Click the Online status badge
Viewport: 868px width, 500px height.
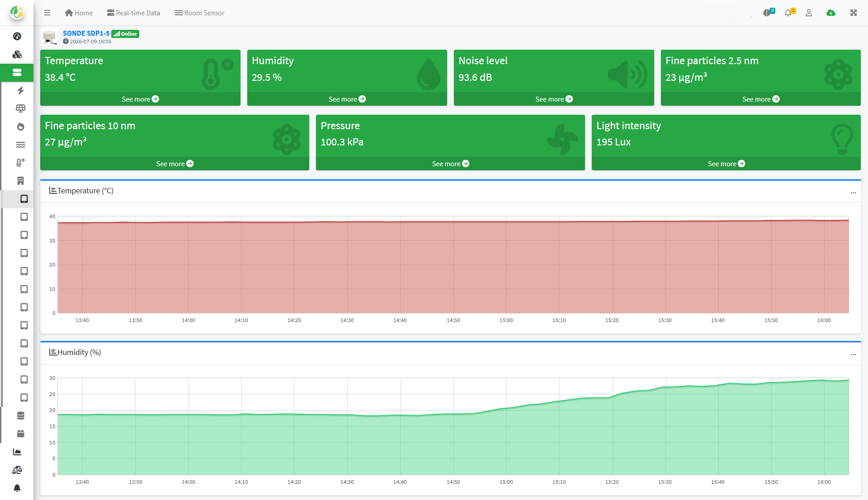(x=125, y=34)
